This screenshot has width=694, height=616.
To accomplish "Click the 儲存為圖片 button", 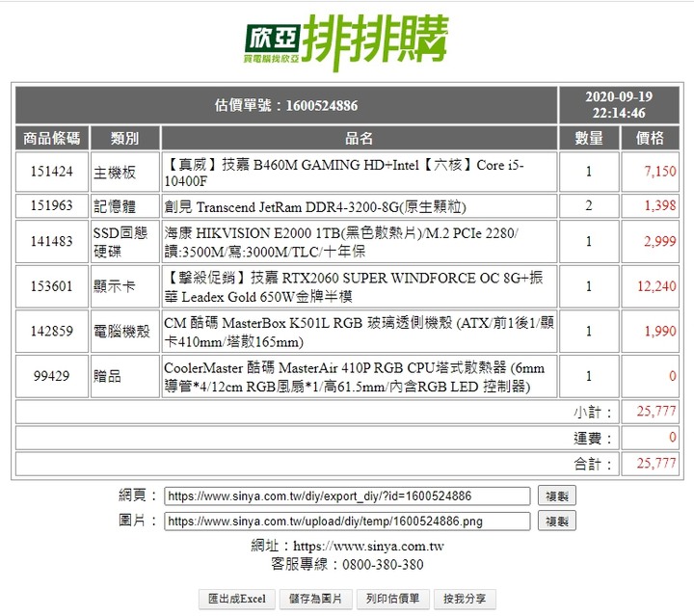I will point(315,599).
